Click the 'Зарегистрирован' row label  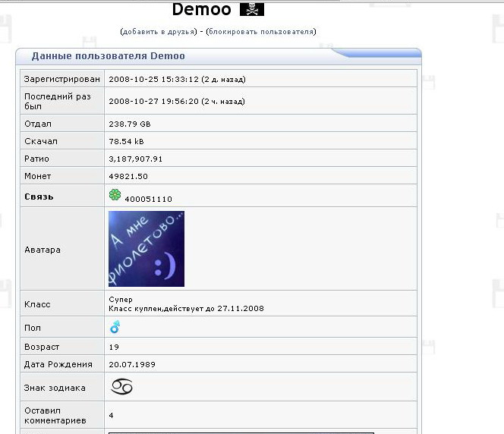(62, 79)
